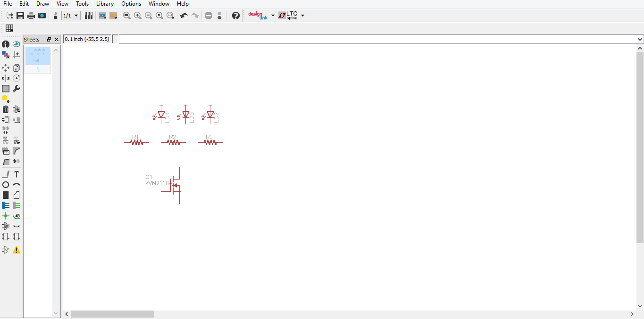
Task: Select the Miter tool
Action: pyautogui.click(x=17, y=151)
